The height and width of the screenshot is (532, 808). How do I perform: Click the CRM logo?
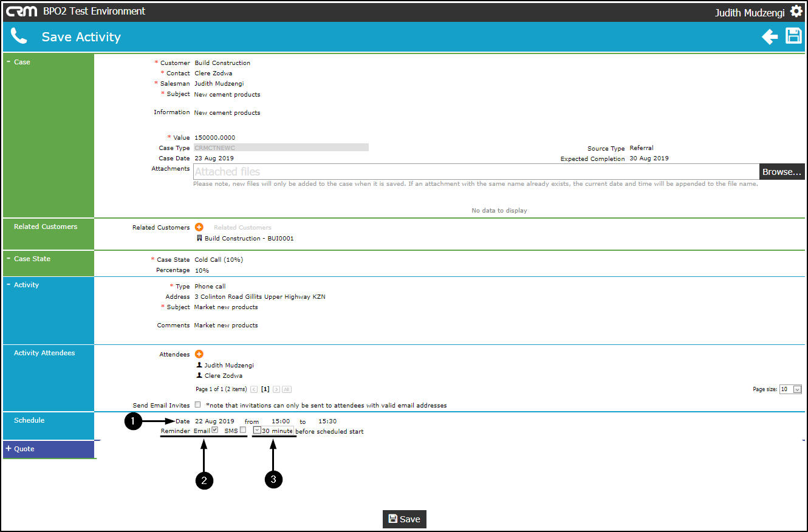point(22,11)
